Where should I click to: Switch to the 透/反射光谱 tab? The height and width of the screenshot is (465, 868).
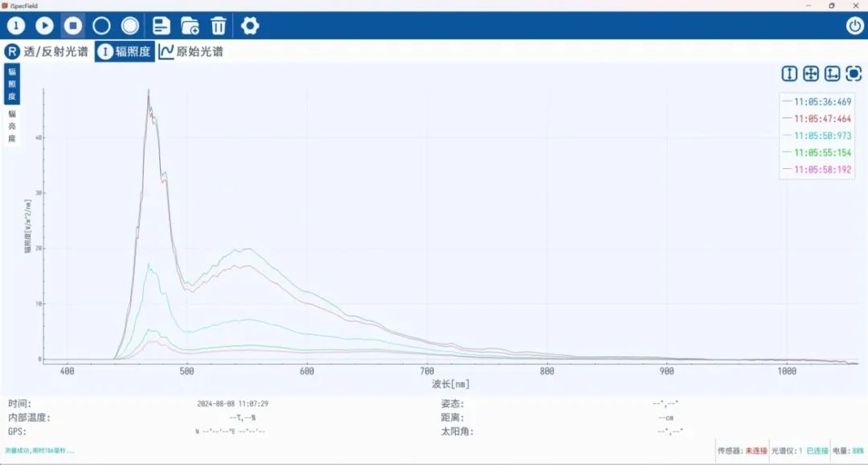pyautogui.click(x=47, y=51)
